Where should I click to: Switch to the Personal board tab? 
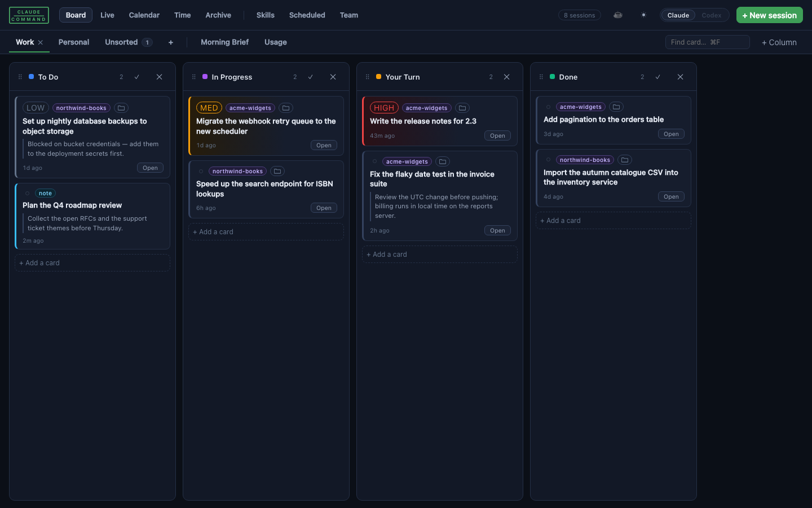pos(74,42)
